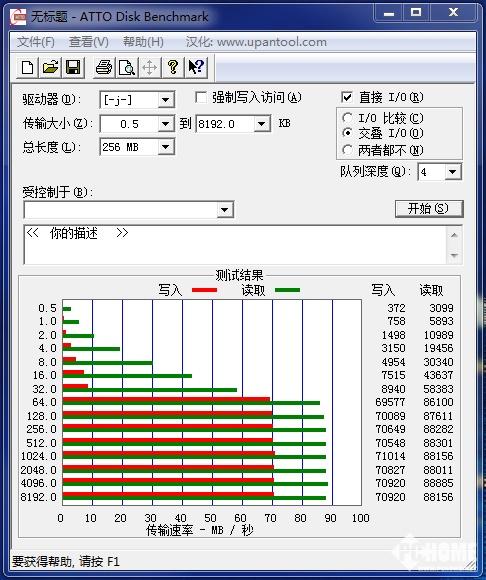Click the read value 43637 in results
The width and height of the screenshot is (486, 580).
click(438, 375)
